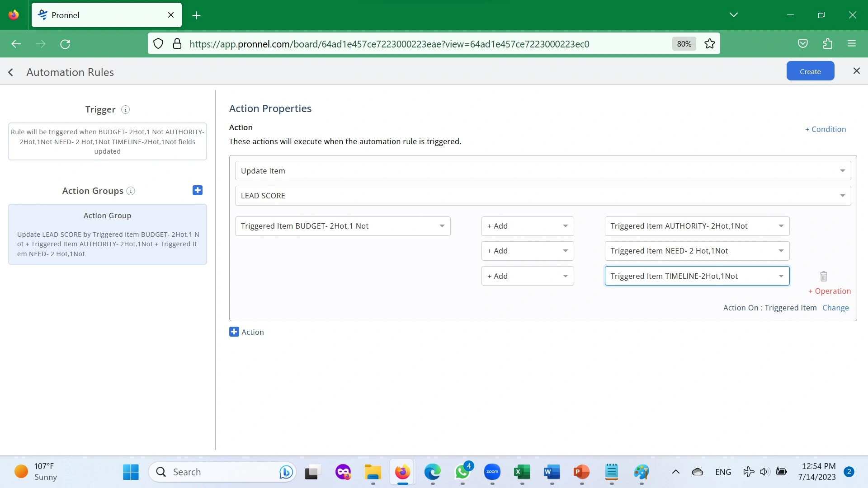Screen dimensions: 868x488
Task: Open the List all tabs chevron
Action: point(734,15)
